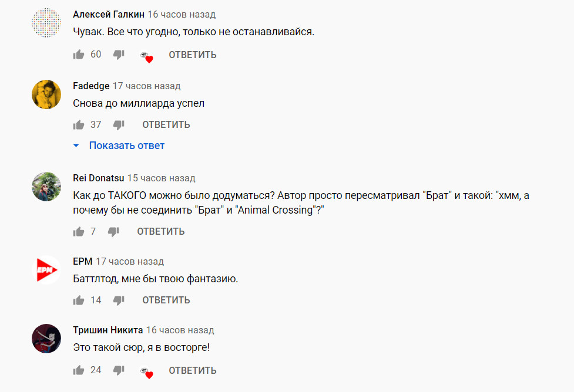Dislike Rei Donatsu's comment
574x392 pixels.
tap(113, 232)
